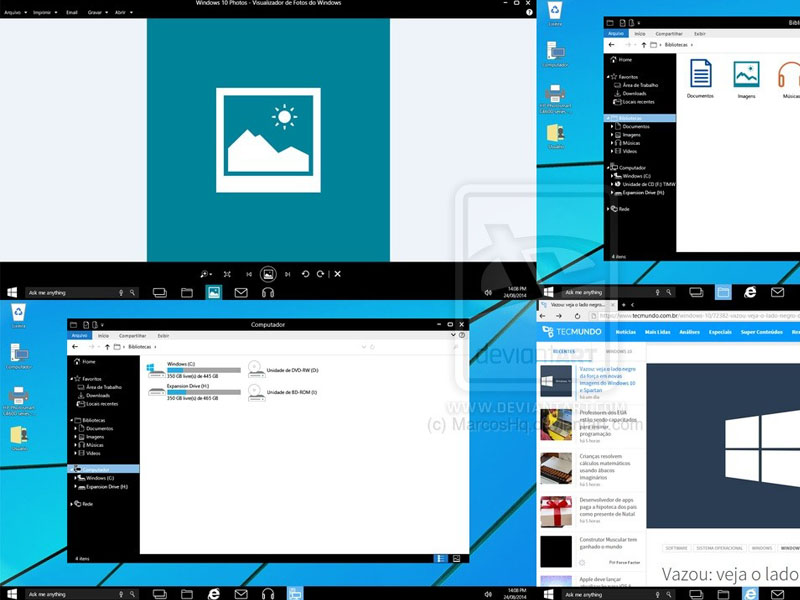The height and width of the screenshot is (600, 800).
Task: Click the help icon in Computador window
Action: (462, 335)
